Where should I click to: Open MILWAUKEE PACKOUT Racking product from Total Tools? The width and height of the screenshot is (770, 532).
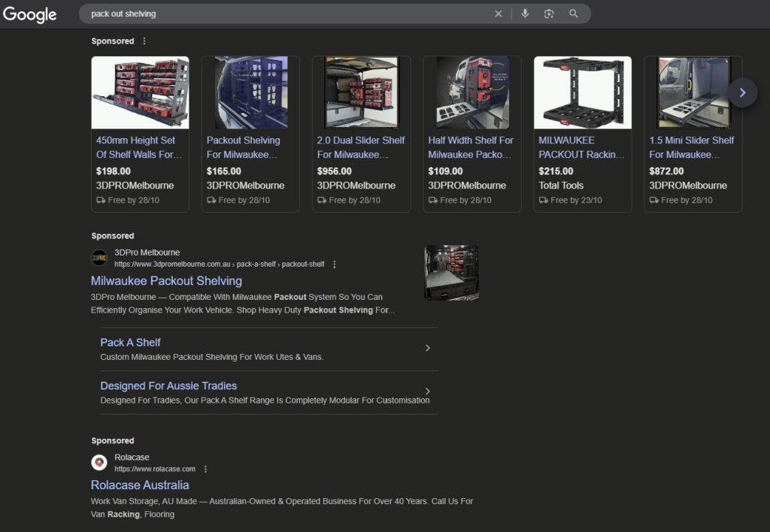click(x=581, y=147)
